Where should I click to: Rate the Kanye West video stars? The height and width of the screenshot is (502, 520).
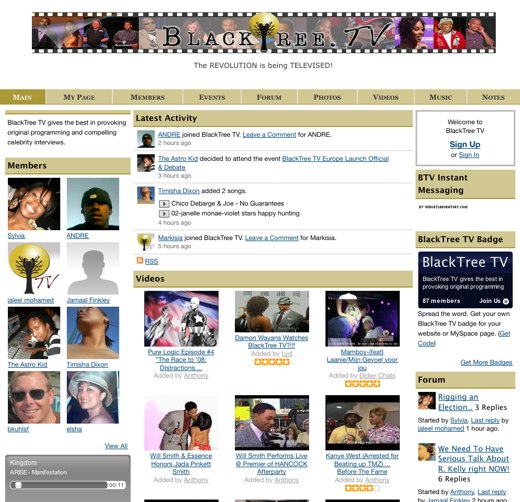point(362,488)
